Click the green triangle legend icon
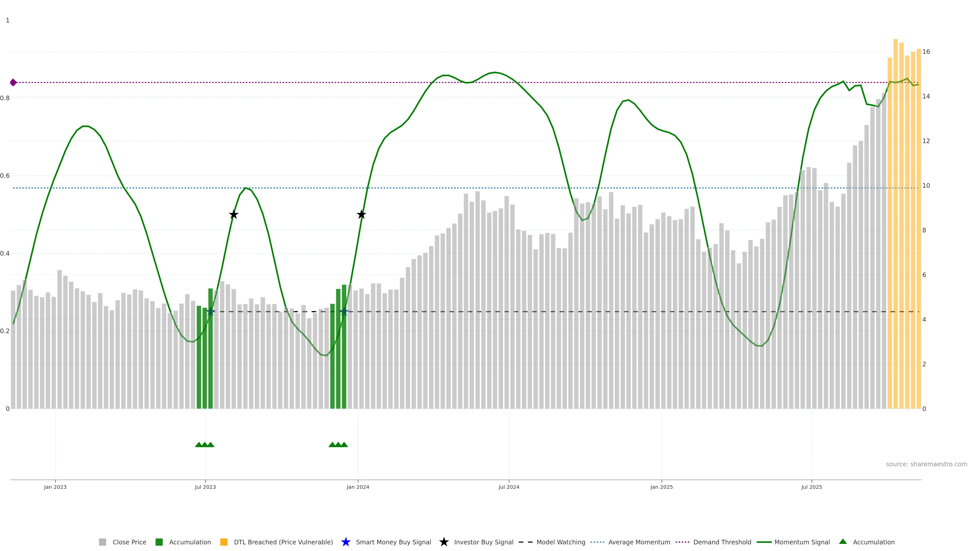This screenshot has width=980, height=551. (843, 542)
